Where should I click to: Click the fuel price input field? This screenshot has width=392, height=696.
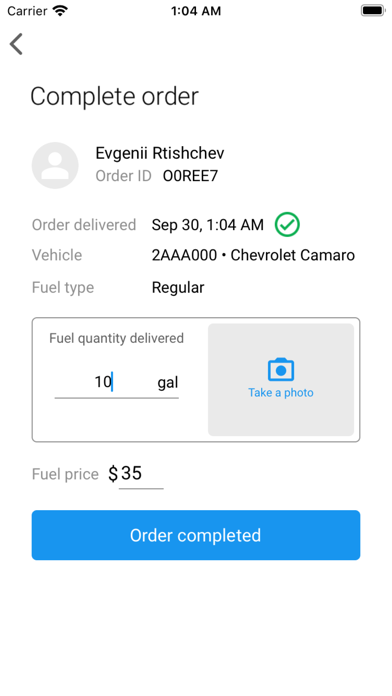point(141,474)
